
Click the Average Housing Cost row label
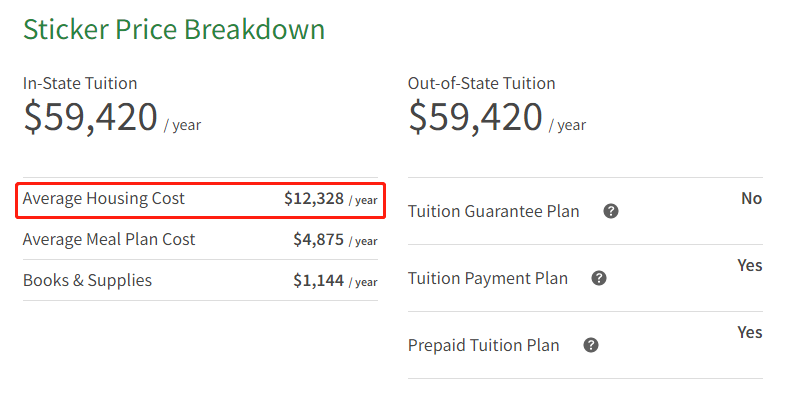pyautogui.click(x=104, y=199)
